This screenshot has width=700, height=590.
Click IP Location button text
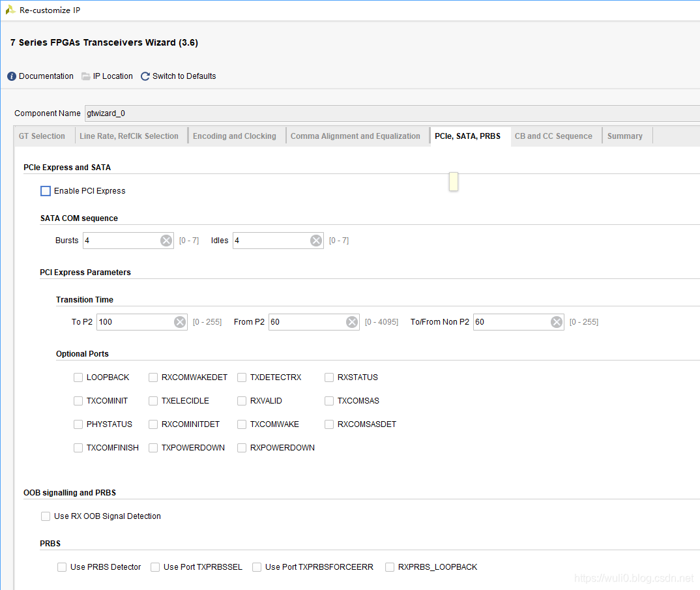tap(113, 76)
